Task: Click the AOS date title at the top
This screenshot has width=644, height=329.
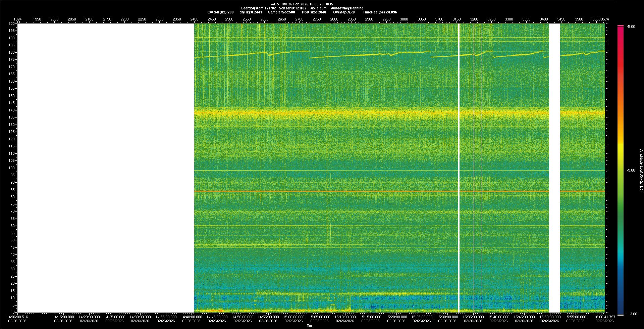Action: 302,4
